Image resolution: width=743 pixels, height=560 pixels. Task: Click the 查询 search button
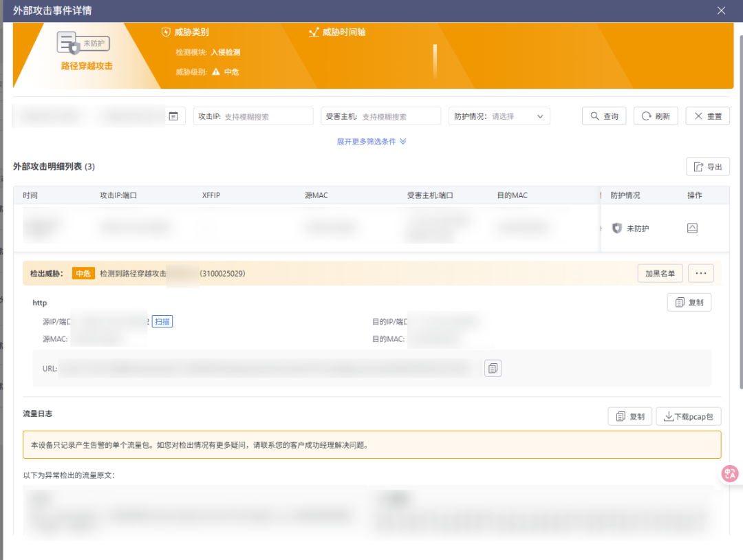(x=604, y=116)
